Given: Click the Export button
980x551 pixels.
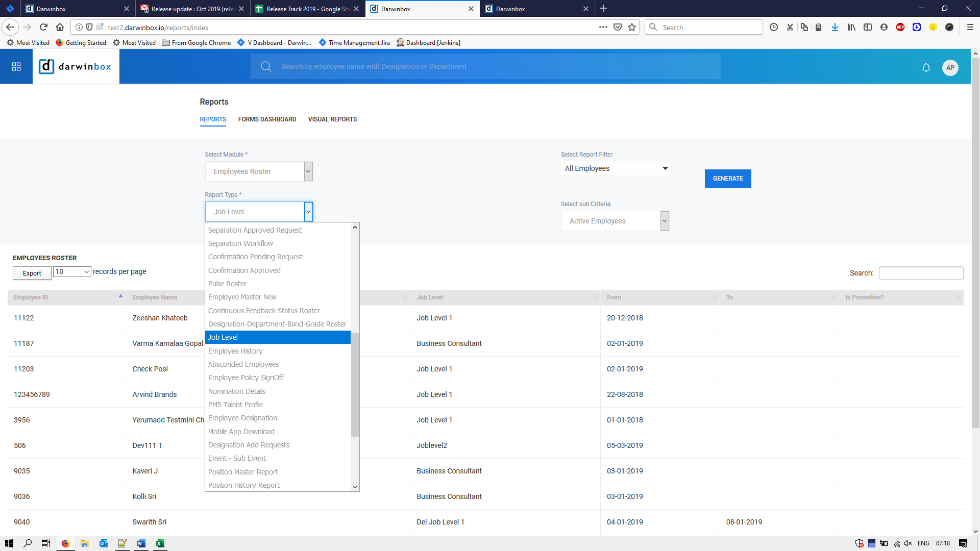Looking at the screenshot, I should click(x=32, y=273).
